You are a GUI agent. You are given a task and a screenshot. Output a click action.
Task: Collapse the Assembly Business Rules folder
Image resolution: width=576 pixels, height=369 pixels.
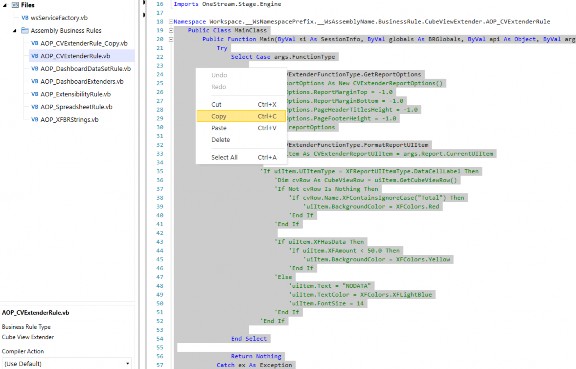pyautogui.click(x=15, y=31)
